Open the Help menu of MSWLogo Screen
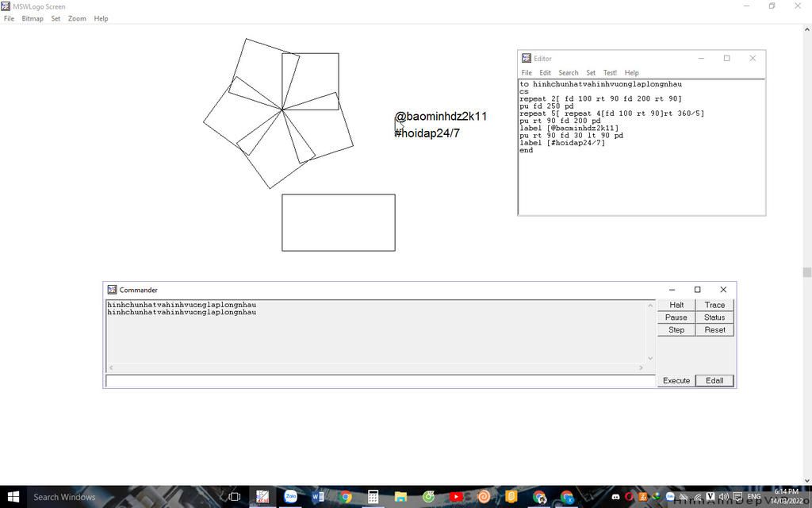This screenshot has width=812, height=508. tap(101, 18)
